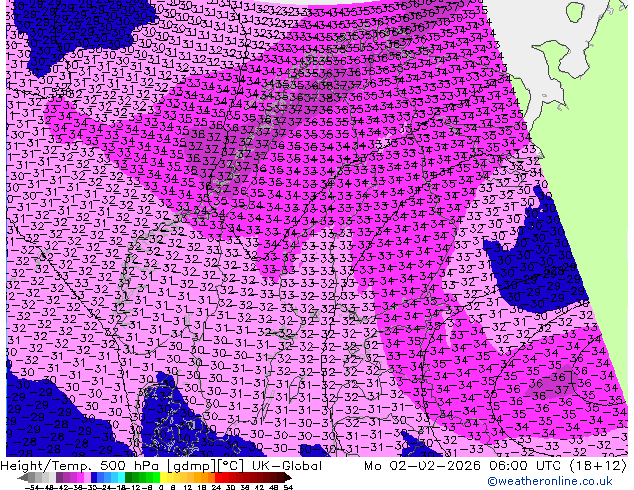Image resolution: width=634 pixels, height=490 pixels.
Task: Click the (18+12) forecast run label
Action: [x=598, y=466]
